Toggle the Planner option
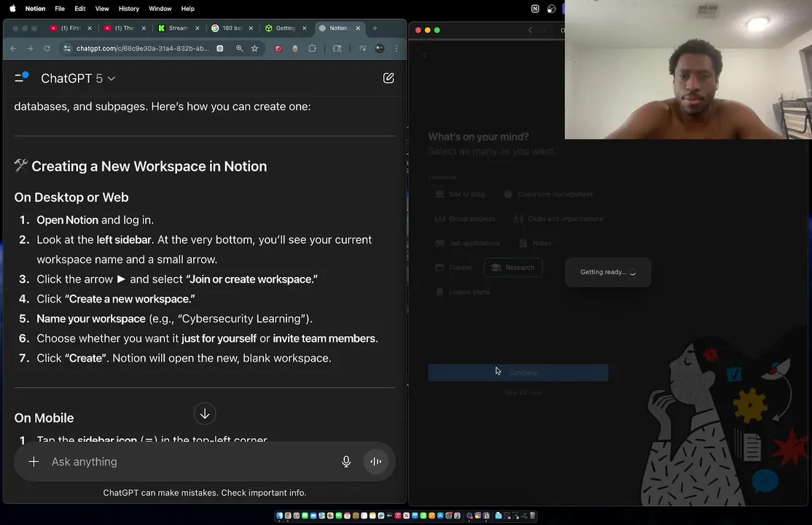This screenshot has width=812, height=525. click(x=454, y=268)
